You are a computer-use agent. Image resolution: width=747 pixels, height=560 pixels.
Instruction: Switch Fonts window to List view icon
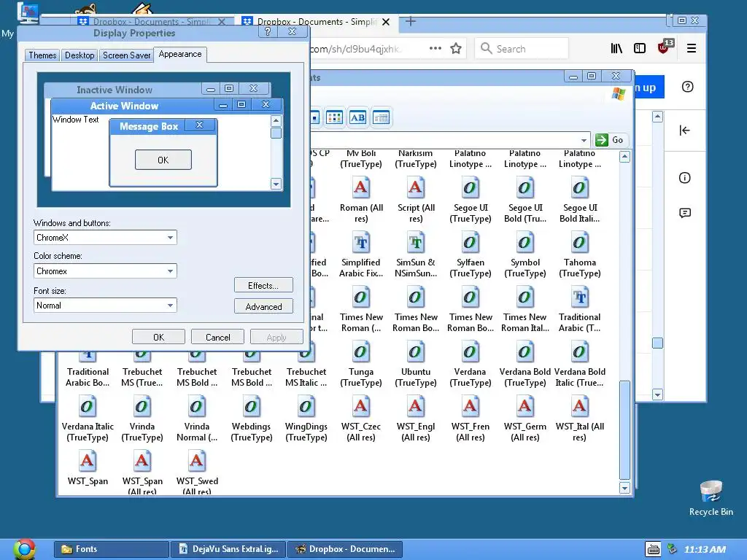point(334,117)
